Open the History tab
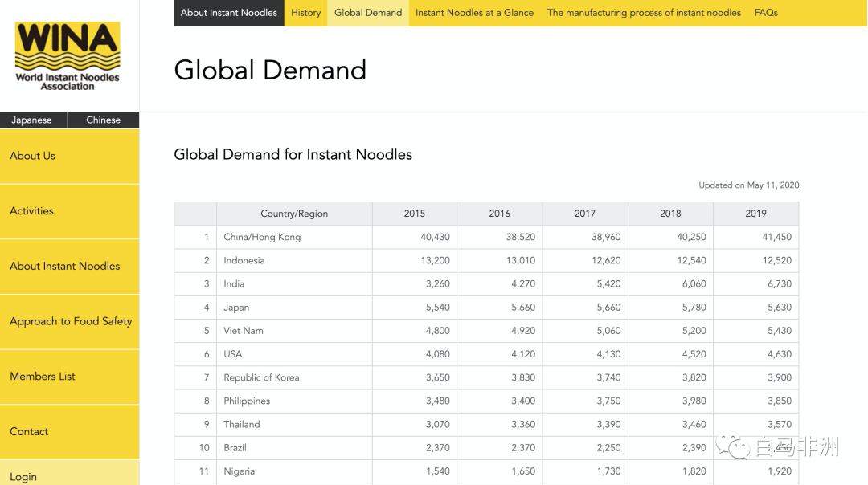868x485 pixels. click(x=305, y=13)
